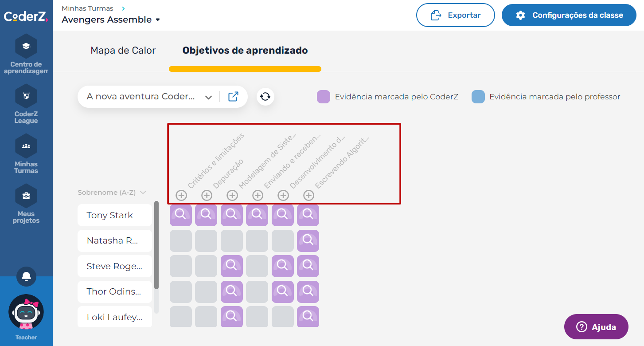Click the Teacher robot avatar
This screenshot has height=346, width=644.
(26, 312)
